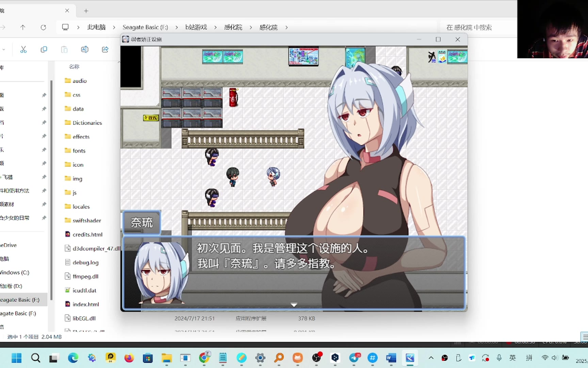Refresh the current folder view
The height and width of the screenshot is (368, 588).
(x=43, y=27)
